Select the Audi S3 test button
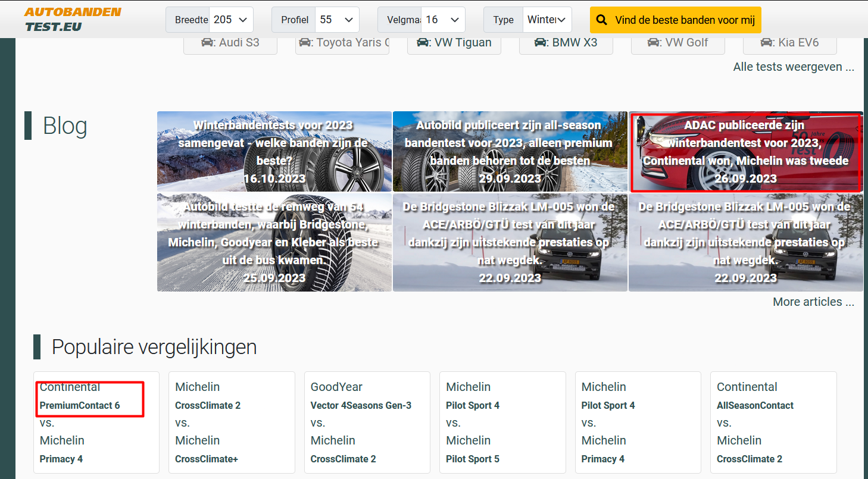868x479 pixels. click(x=230, y=45)
